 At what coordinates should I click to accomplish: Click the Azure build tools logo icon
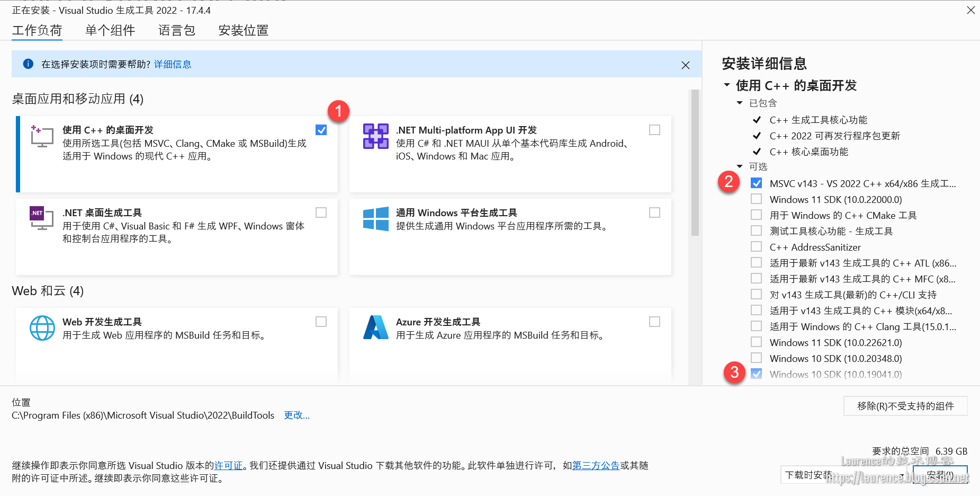[376, 327]
